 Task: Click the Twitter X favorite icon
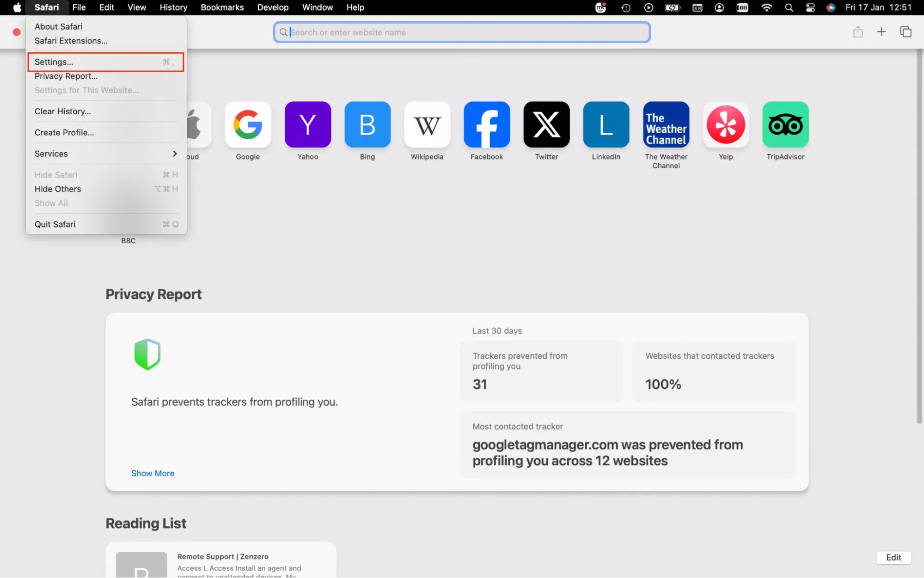pos(546,125)
